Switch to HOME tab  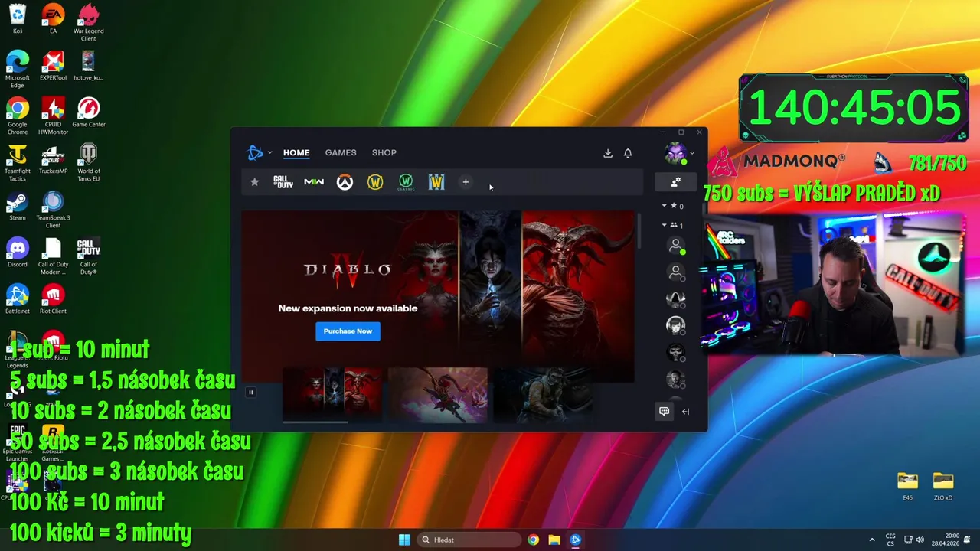click(296, 152)
